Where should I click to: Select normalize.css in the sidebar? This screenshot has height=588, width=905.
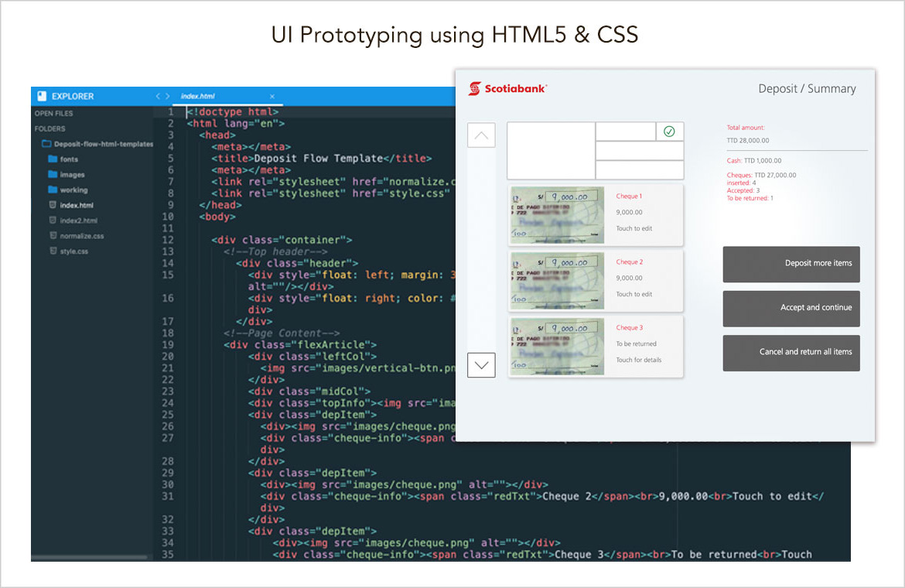(x=80, y=236)
